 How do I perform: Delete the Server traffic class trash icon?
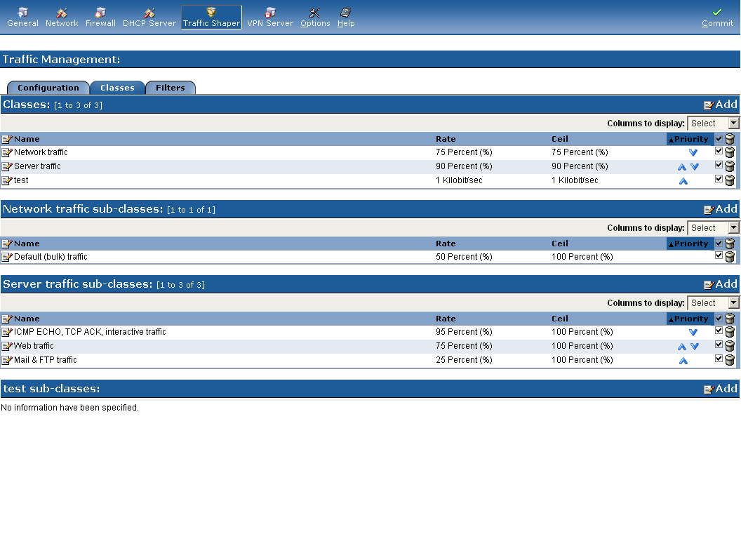click(730, 167)
